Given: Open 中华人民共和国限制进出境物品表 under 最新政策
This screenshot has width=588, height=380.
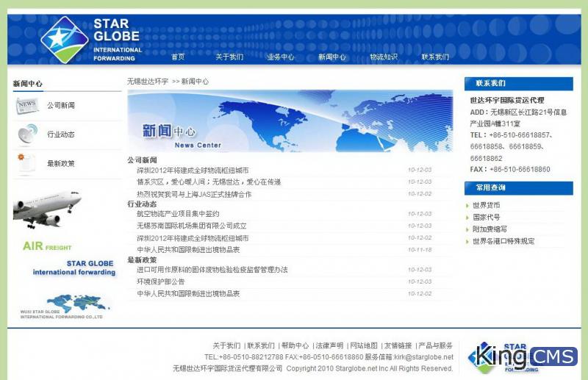Looking at the screenshot, I should click(x=188, y=294).
